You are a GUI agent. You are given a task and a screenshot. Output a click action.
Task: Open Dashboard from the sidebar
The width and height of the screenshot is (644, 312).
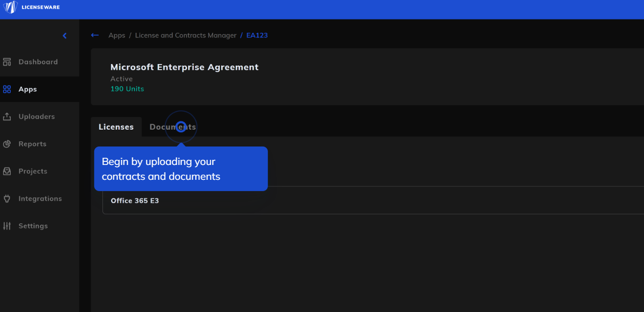click(x=38, y=62)
